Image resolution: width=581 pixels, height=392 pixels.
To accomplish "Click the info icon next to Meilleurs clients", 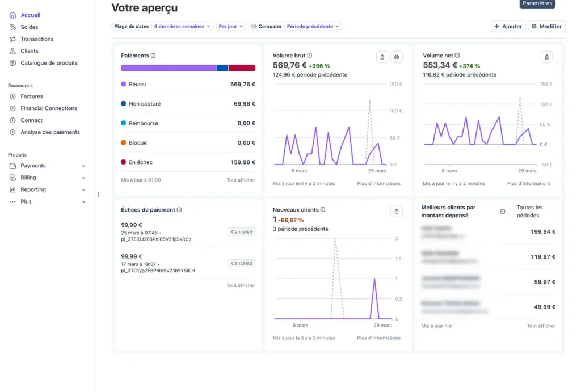I will 503,212.
